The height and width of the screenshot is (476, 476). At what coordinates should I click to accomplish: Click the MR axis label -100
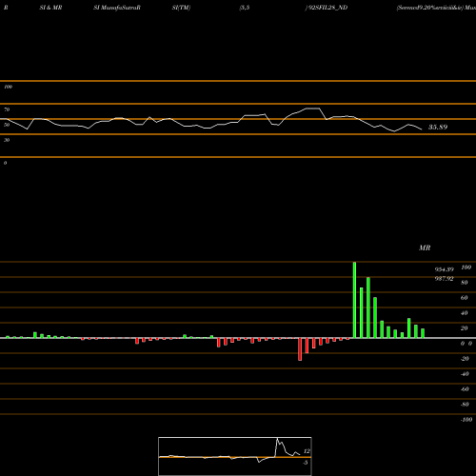(466, 420)
